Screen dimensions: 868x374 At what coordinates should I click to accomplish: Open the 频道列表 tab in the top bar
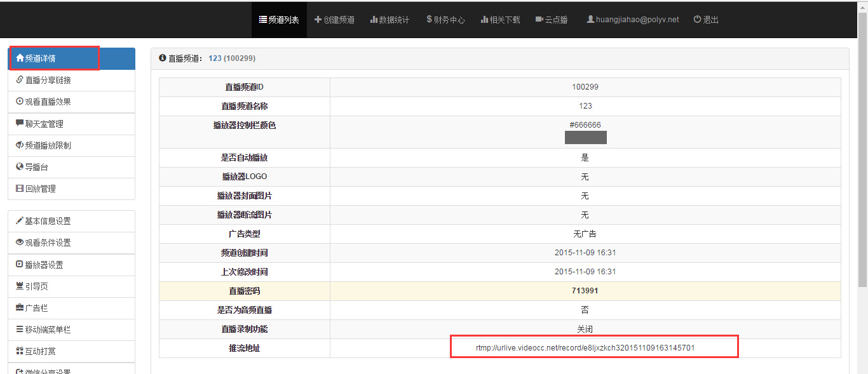[x=279, y=20]
